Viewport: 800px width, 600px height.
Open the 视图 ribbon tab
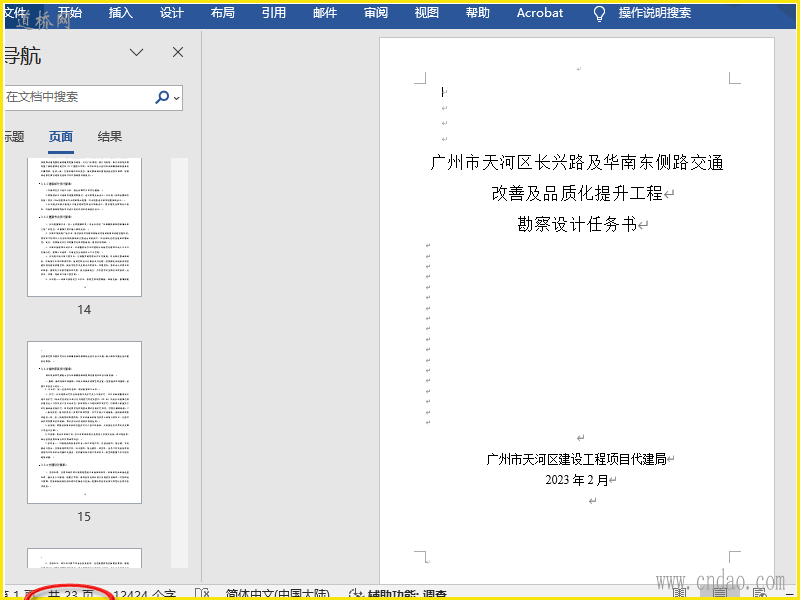click(x=427, y=13)
